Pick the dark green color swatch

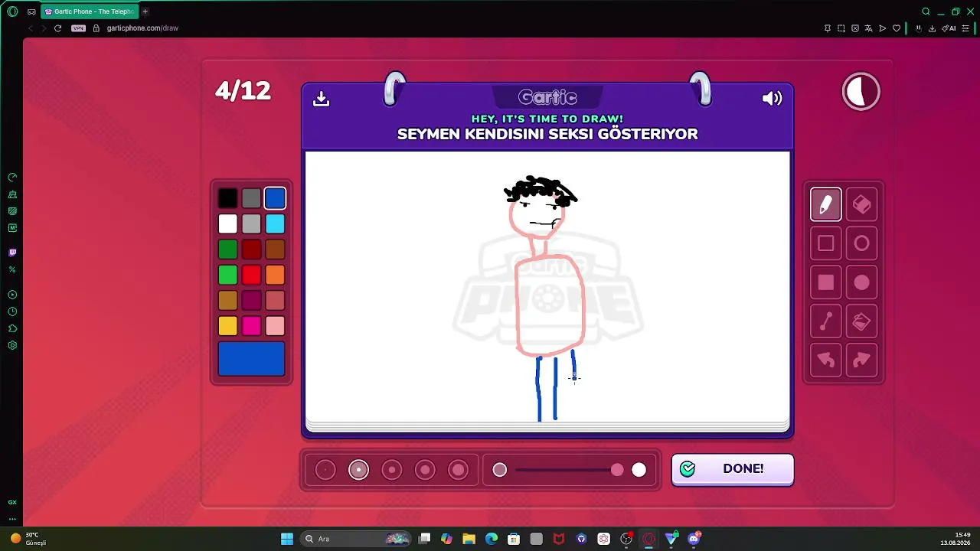[x=227, y=249]
